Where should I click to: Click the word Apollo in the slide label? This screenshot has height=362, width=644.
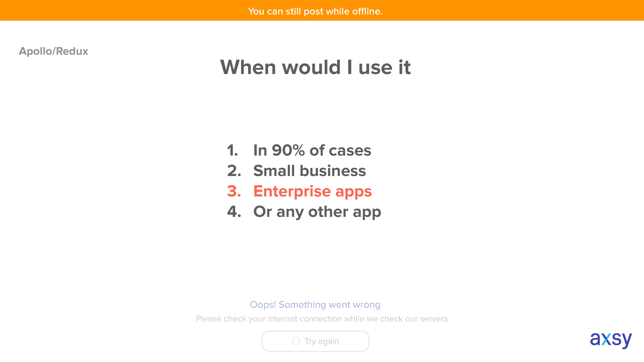coord(35,51)
